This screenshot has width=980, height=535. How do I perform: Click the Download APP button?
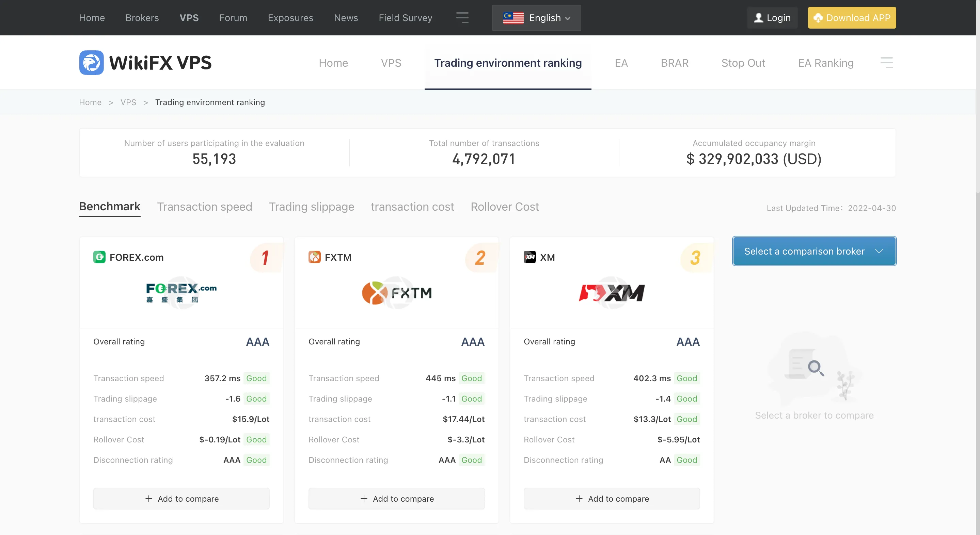(852, 17)
